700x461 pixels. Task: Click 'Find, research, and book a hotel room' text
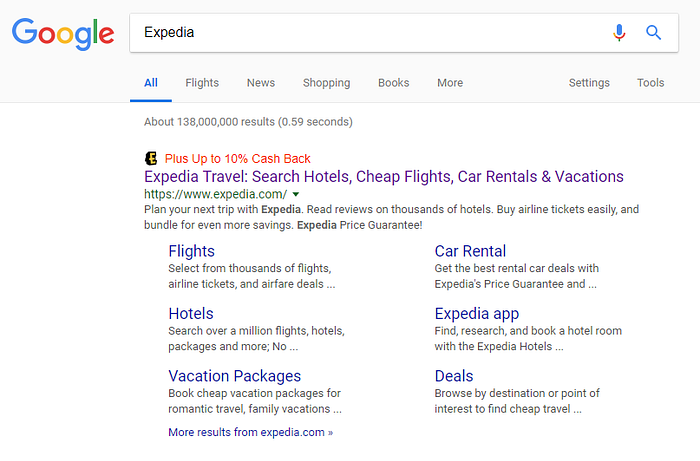528,339
